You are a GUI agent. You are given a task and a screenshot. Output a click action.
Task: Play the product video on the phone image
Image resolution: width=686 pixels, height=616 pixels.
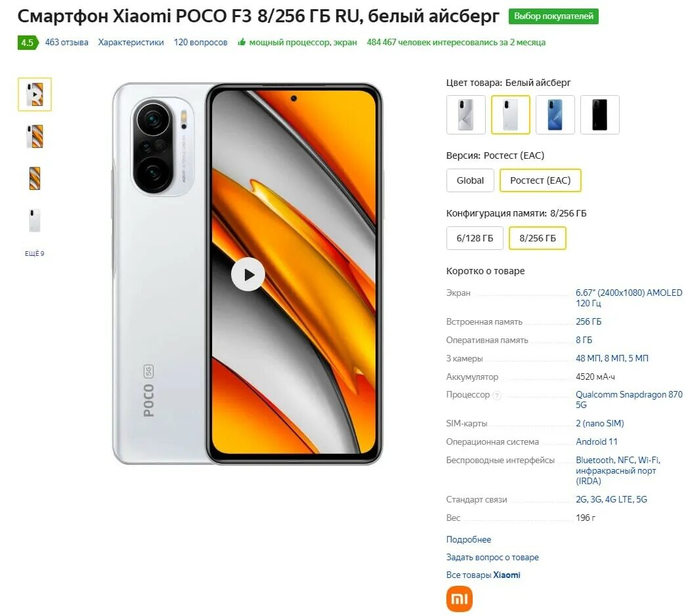248,275
